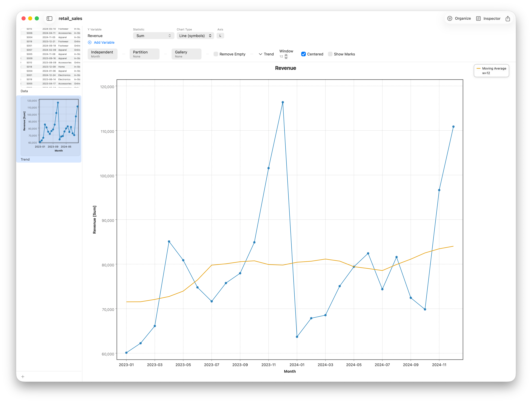Open the Statistic Sum dropdown
This screenshot has width=532, height=403.
[153, 36]
